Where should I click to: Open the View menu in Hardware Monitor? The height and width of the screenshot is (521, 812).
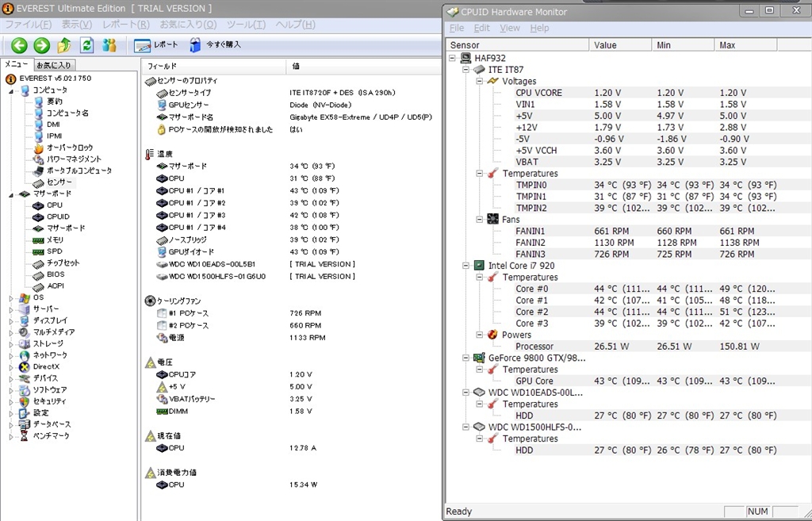pyautogui.click(x=510, y=28)
